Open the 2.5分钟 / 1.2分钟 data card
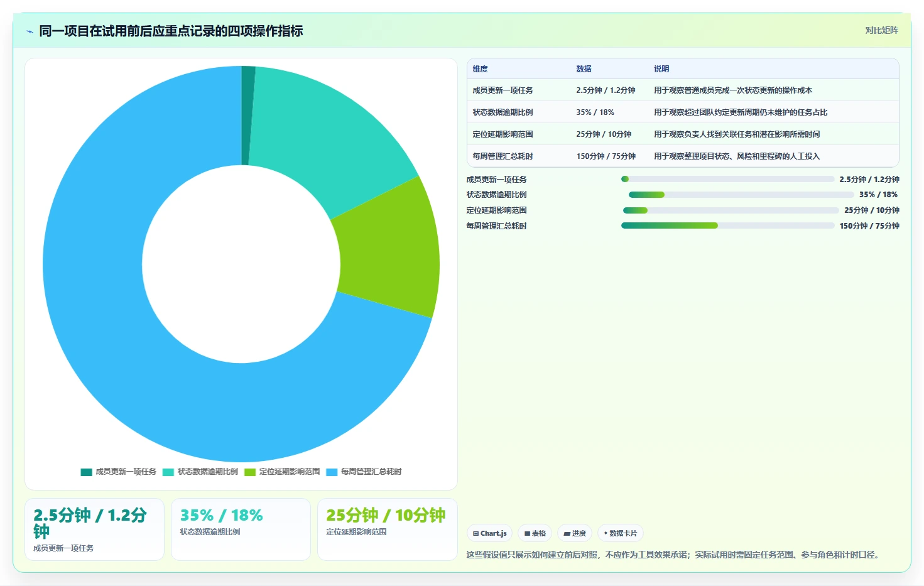924x586 pixels. 94,529
